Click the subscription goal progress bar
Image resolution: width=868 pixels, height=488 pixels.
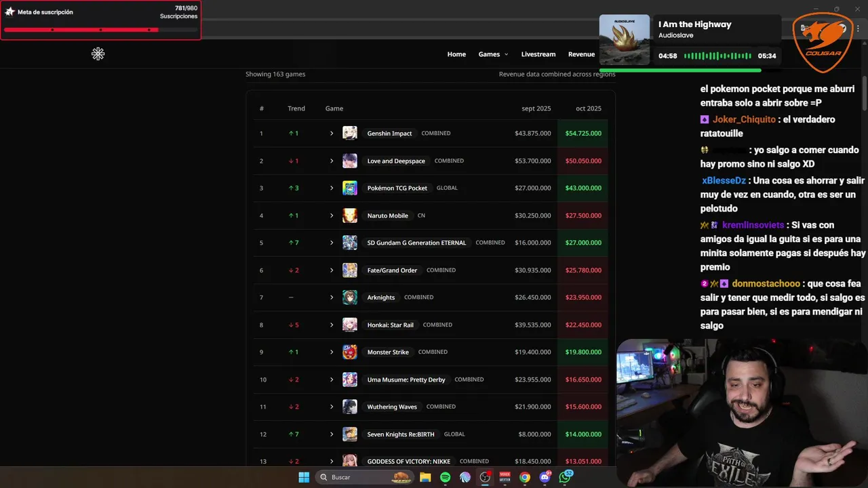[x=100, y=30]
